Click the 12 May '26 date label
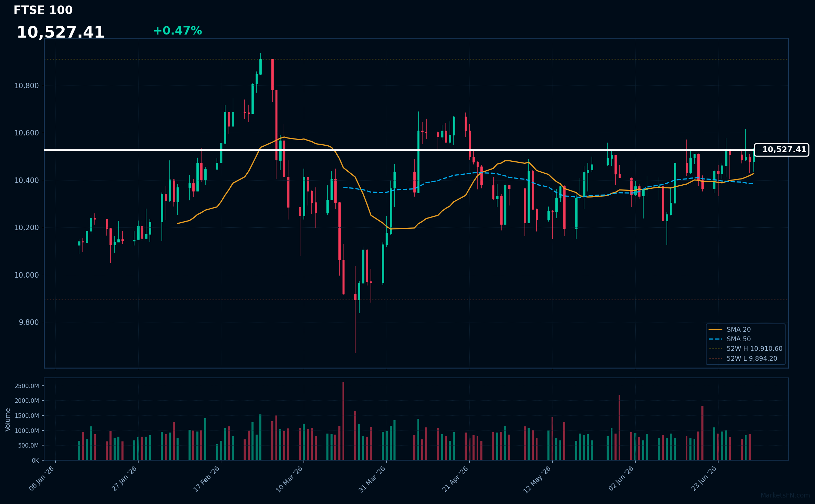The height and width of the screenshot is (504, 815). point(538,479)
